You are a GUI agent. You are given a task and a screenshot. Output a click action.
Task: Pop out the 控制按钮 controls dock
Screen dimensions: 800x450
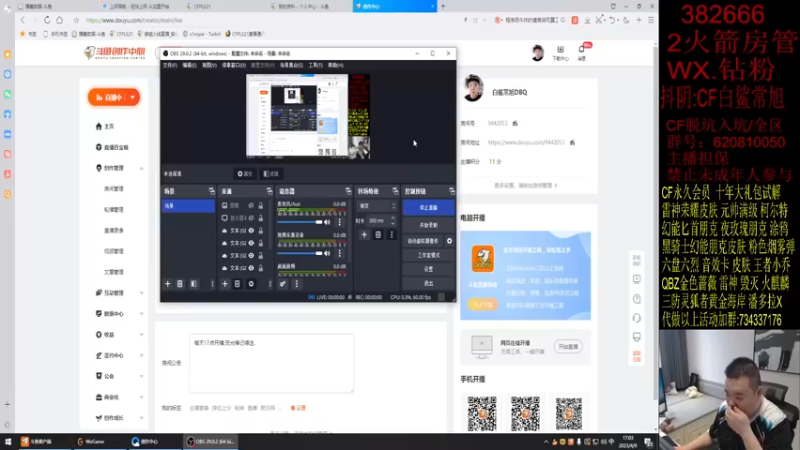[x=452, y=191]
